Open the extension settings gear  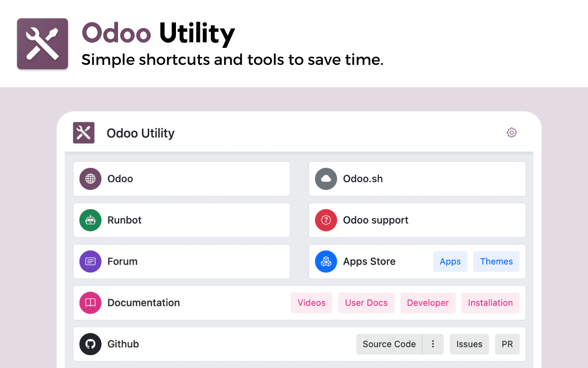click(x=511, y=132)
